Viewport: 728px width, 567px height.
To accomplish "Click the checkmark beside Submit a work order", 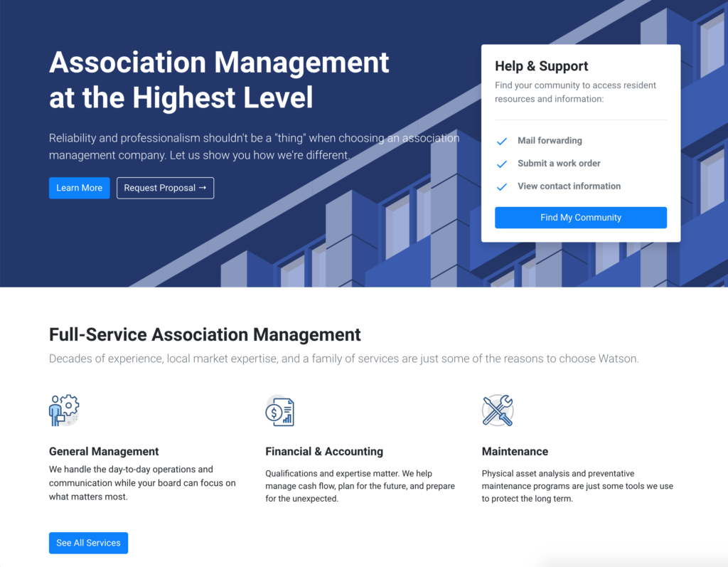I will click(x=502, y=164).
